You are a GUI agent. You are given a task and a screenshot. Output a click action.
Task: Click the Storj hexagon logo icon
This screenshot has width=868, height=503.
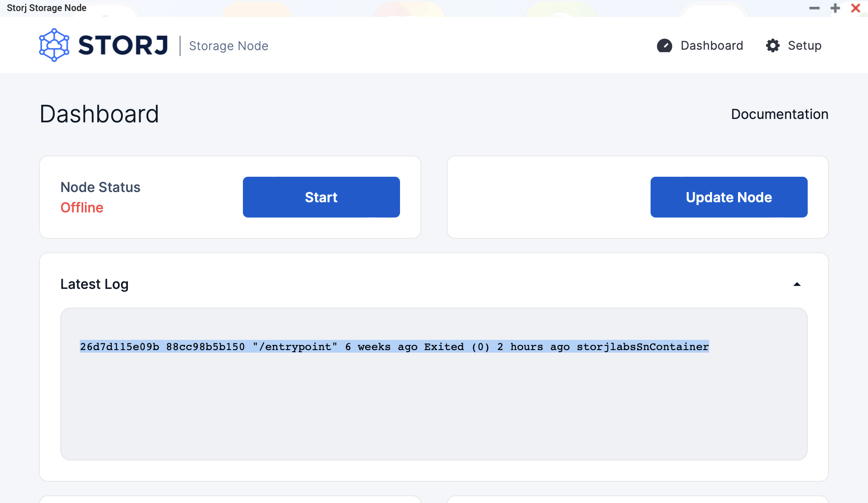click(x=53, y=44)
